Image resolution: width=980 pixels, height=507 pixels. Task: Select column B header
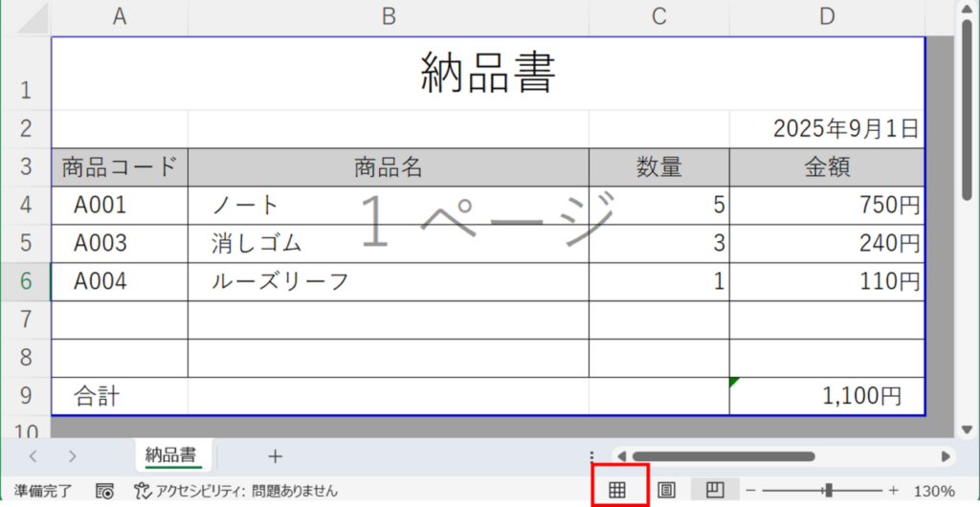[389, 17]
